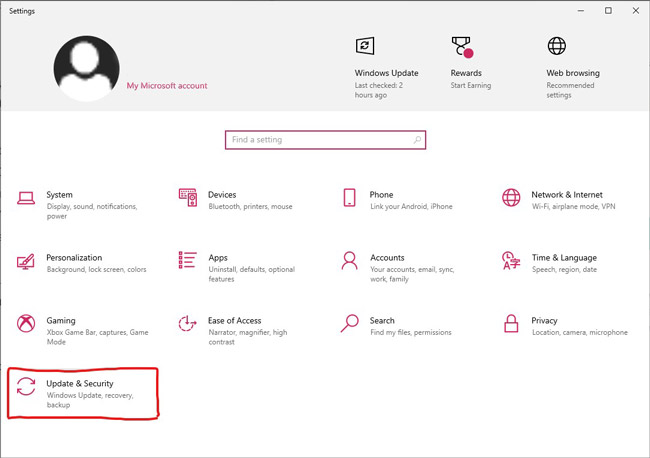Click 'Display, sound, notifications, power' description

92,211
